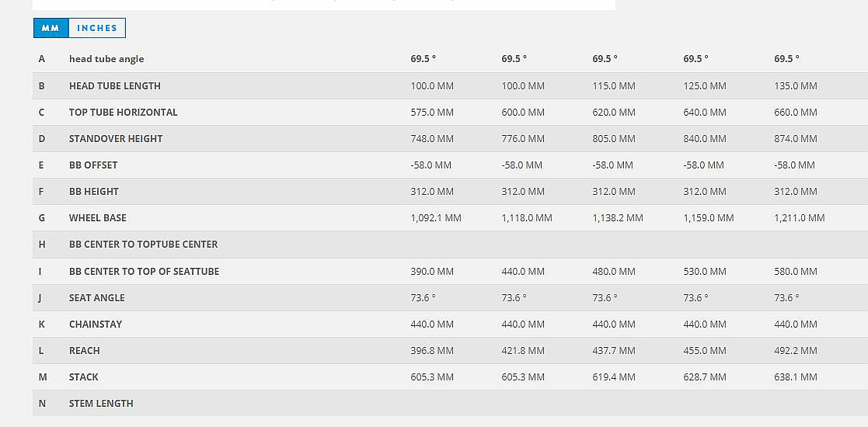Click the TOP TUBE HORIZONTAL label

tap(123, 113)
